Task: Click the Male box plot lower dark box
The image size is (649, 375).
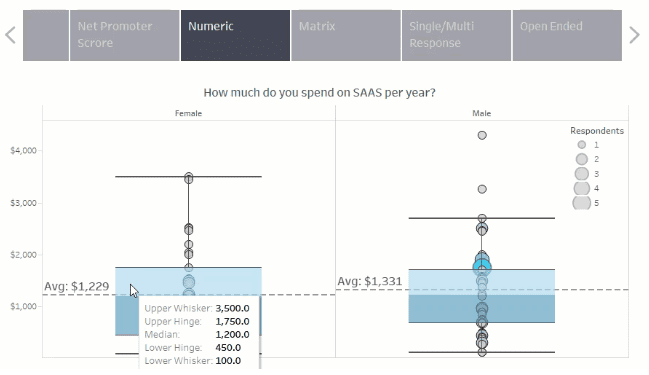Action: 482,308
